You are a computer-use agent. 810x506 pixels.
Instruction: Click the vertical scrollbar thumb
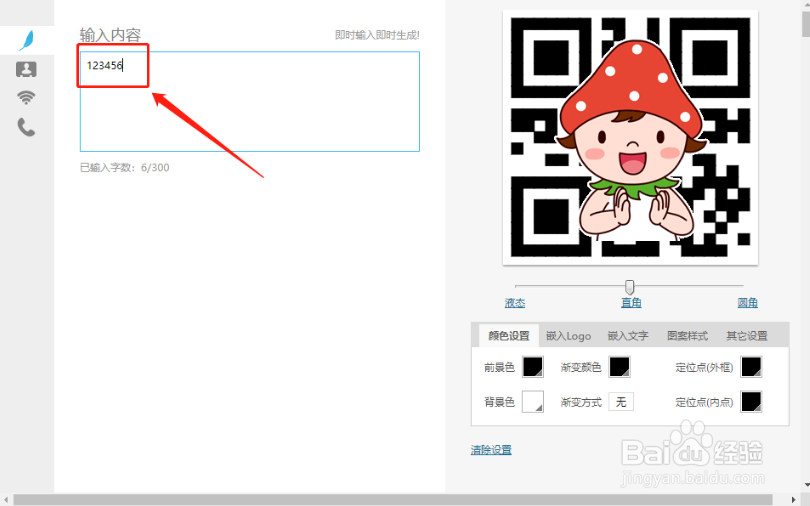click(x=806, y=24)
